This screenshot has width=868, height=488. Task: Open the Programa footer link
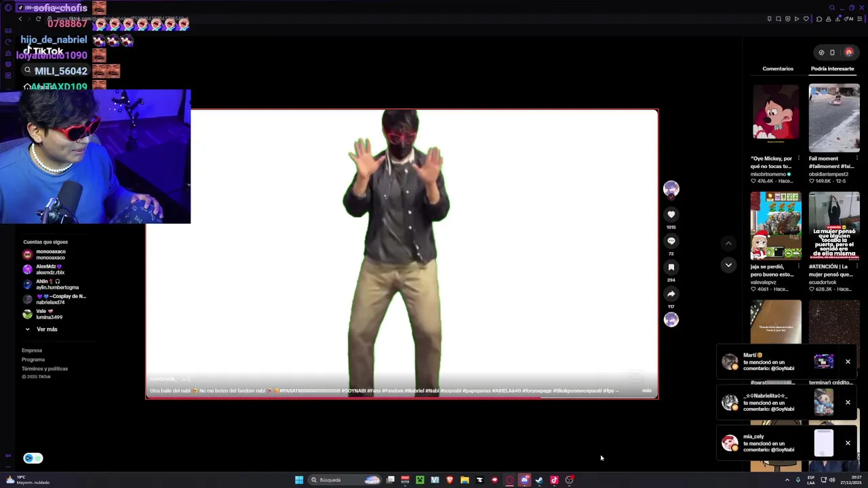tap(33, 359)
